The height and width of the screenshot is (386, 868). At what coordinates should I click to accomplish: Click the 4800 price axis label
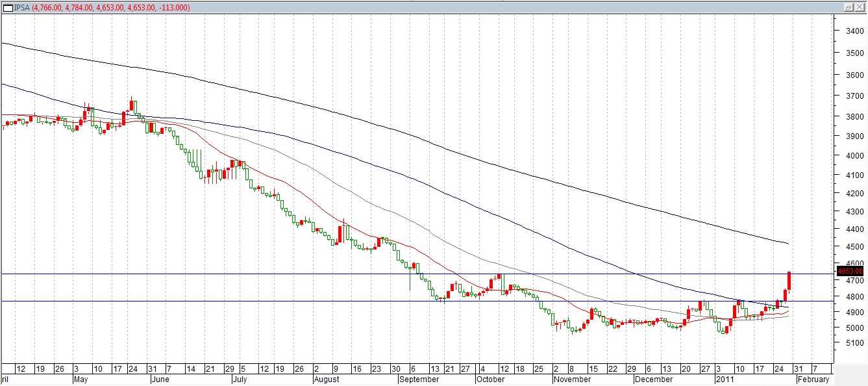854,296
